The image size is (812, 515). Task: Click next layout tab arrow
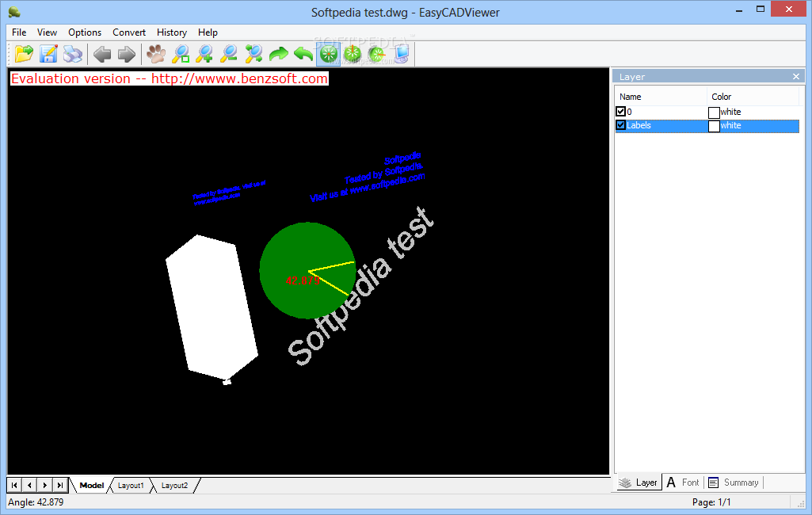[45, 486]
